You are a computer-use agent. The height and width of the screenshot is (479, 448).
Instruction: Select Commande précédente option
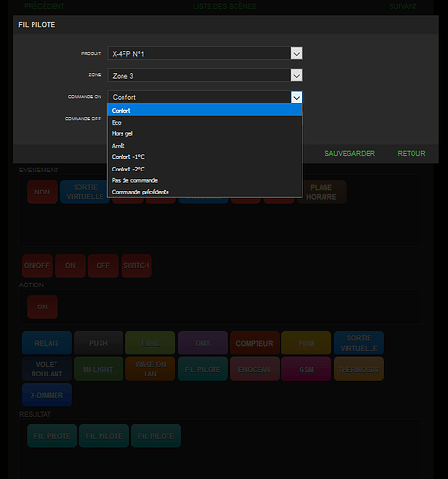tap(205, 192)
